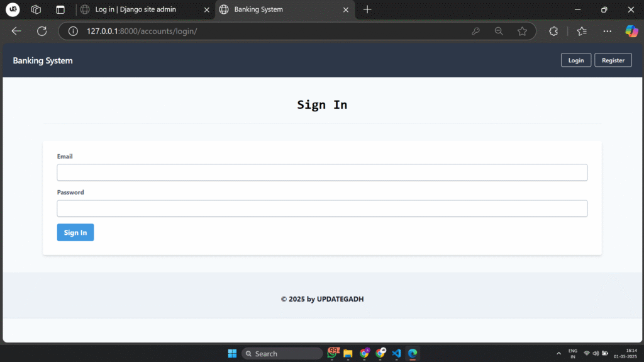644x362 pixels.
Task: Focus the Password input field
Action: pyautogui.click(x=322, y=208)
